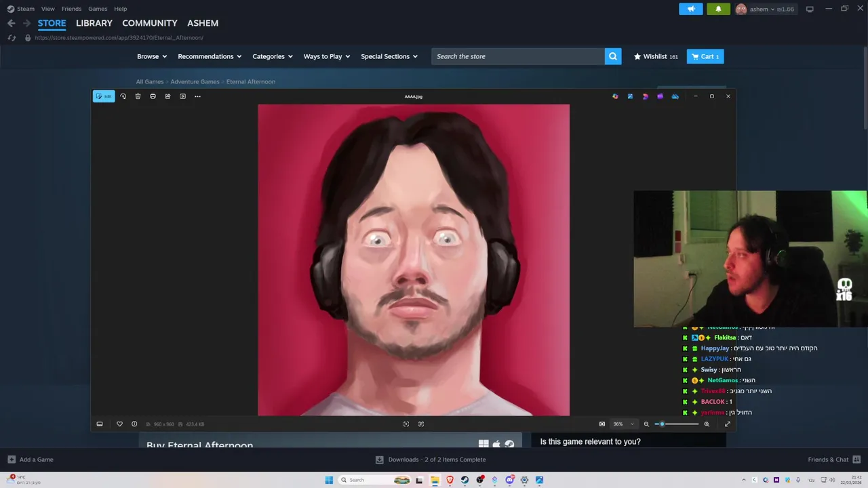868x488 pixels.
Task: Mark the image as favorite with heart icon
Action: click(x=119, y=424)
